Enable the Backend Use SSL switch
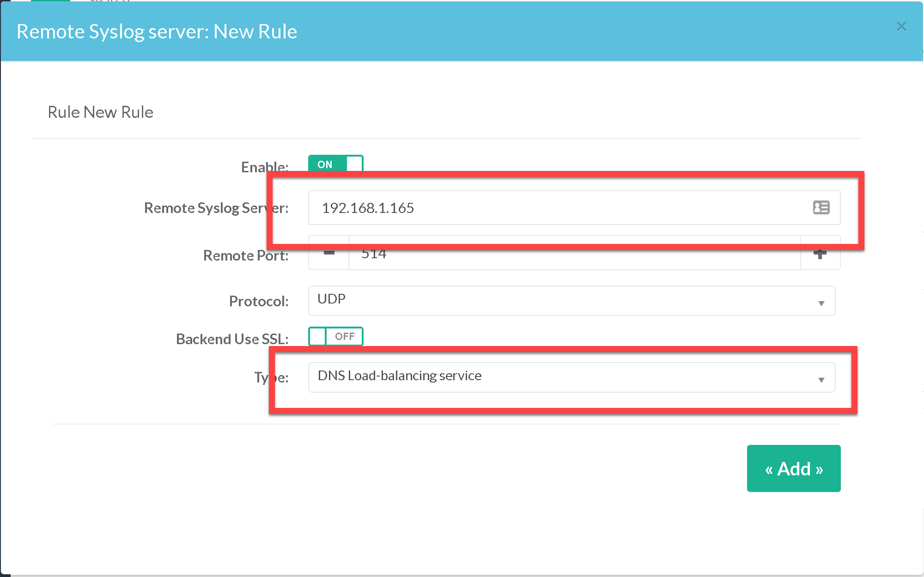The width and height of the screenshot is (924, 577). 335,336
